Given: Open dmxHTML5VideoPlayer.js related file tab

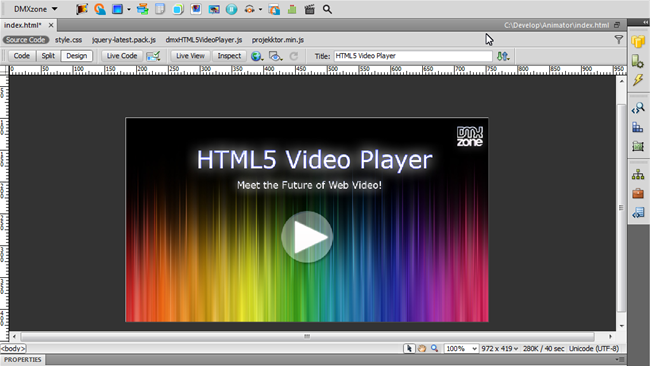Looking at the screenshot, I should (204, 40).
